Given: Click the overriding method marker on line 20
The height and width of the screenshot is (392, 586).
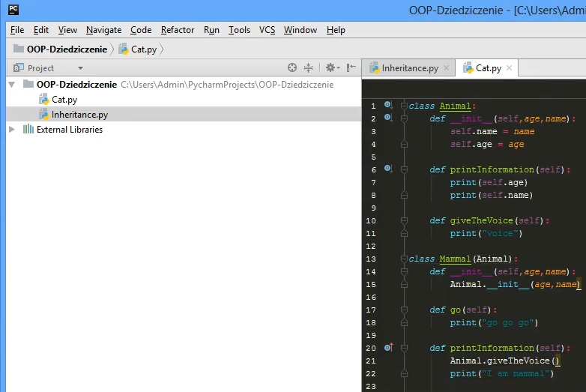Looking at the screenshot, I should tap(388, 347).
